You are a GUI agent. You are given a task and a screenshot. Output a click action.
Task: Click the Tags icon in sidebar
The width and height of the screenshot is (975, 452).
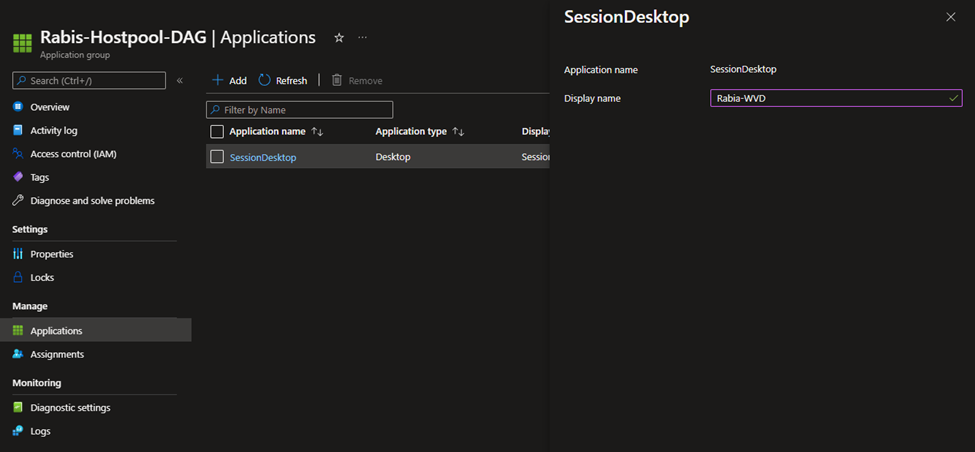pyautogui.click(x=18, y=177)
